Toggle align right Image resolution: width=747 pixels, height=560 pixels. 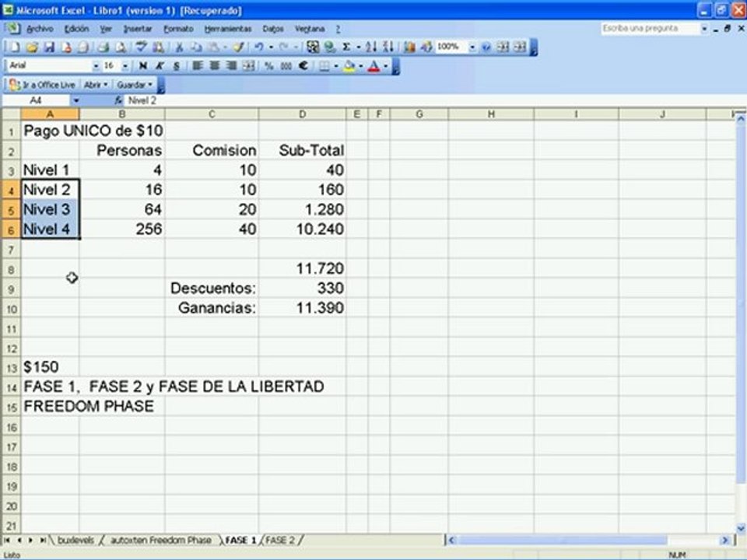(232, 66)
